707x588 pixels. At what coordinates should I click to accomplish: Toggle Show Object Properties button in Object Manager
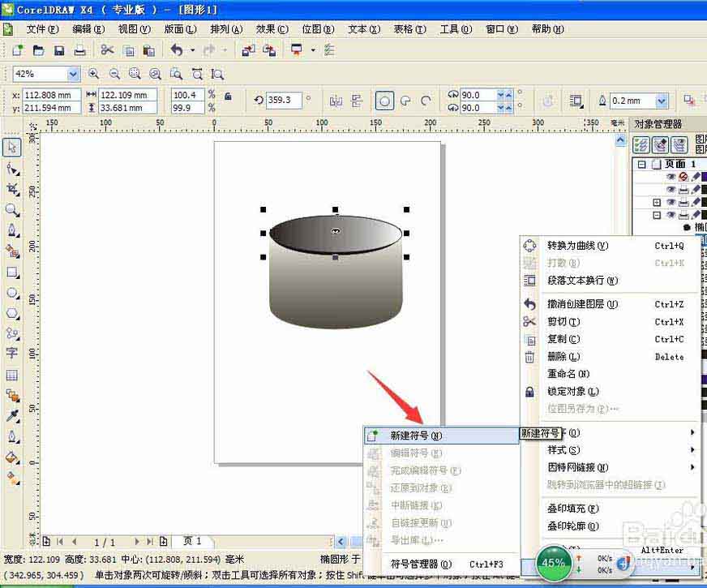point(641,144)
